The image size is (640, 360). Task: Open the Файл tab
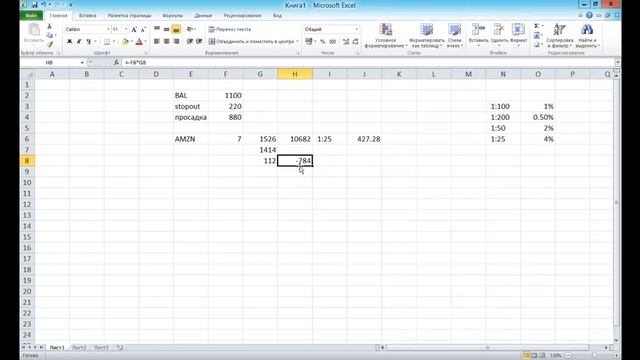31,16
